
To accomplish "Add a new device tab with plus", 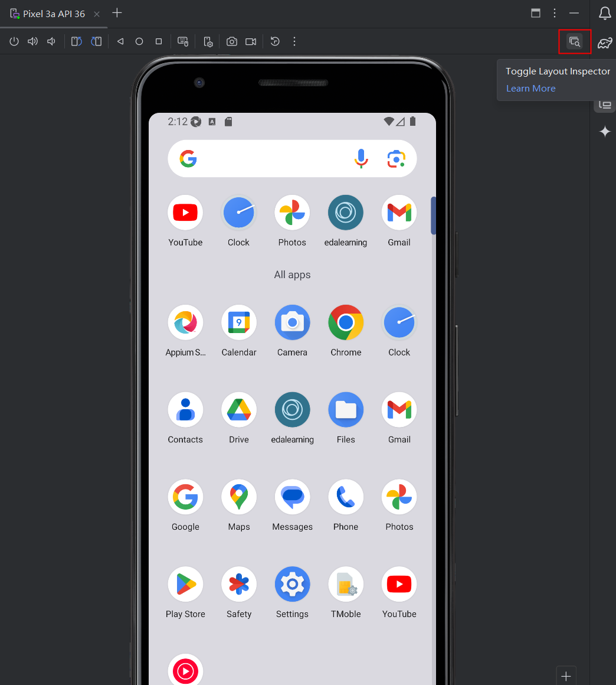I will tap(117, 13).
